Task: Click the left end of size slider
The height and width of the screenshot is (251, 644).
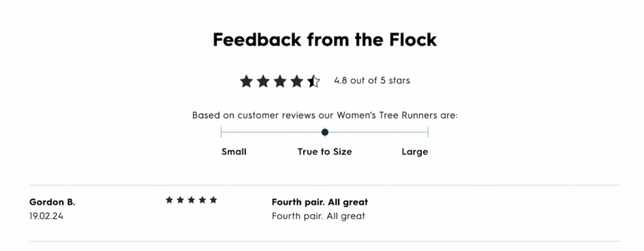Action: tap(221, 132)
